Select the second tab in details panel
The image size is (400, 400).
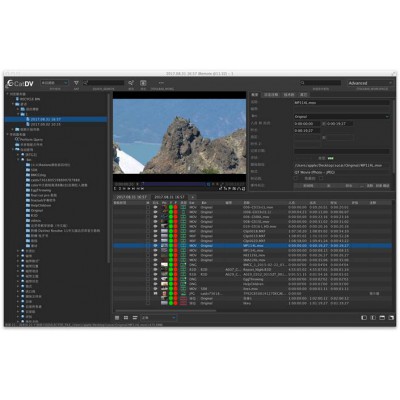pos(271,95)
